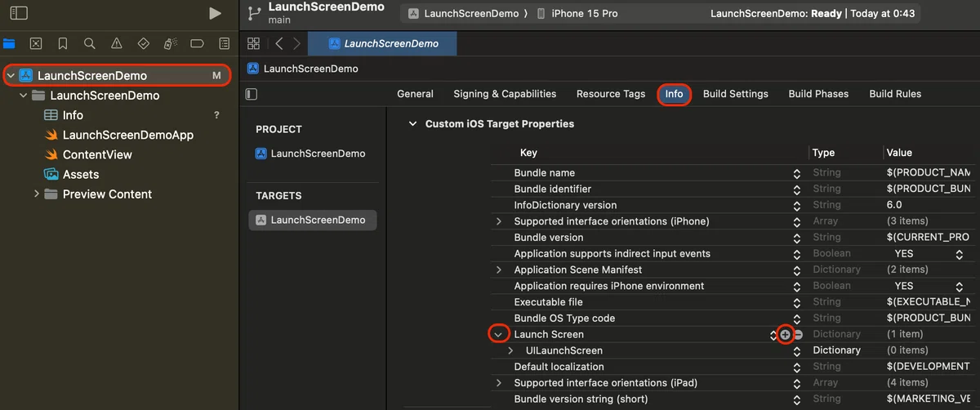Open YES dropdown for indirect input events
Screen dimensions: 980x410
[x=959, y=254]
